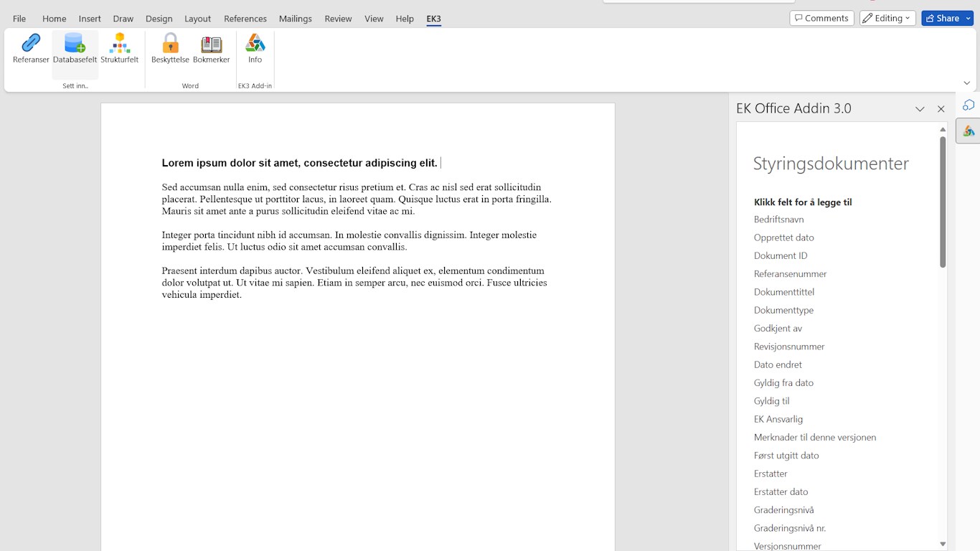Viewport: 980px width, 551px height.
Task: Add the Graderingsnivå field
Action: point(783,510)
